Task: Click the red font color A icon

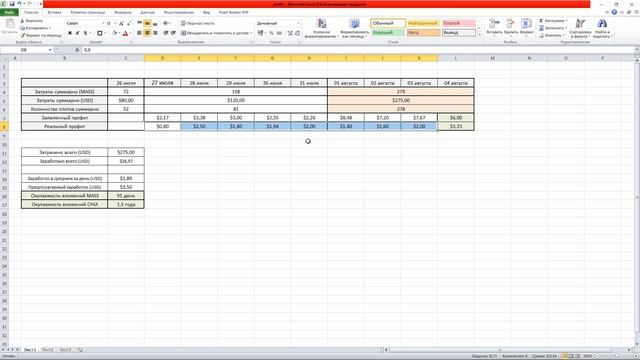Action: pyautogui.click(x=125, y=33)
